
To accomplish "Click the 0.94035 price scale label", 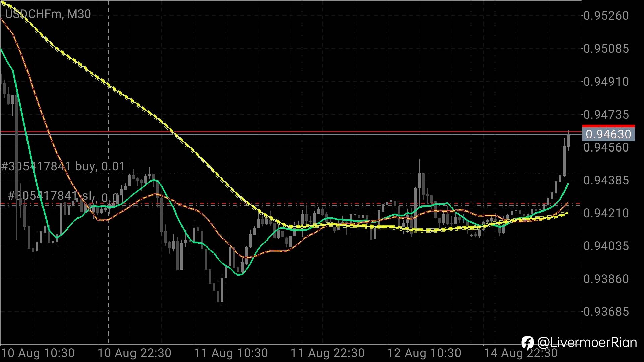I will [x=606, y=246].
